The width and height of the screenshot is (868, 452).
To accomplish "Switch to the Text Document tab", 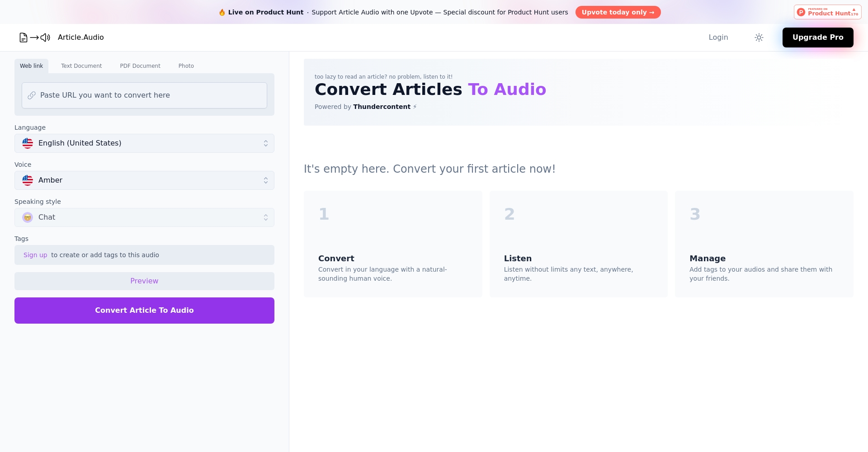I will [x=81, y=66].
